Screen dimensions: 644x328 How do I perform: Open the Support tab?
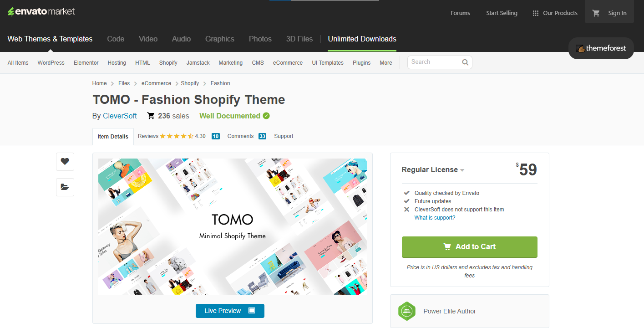point(284,136)
